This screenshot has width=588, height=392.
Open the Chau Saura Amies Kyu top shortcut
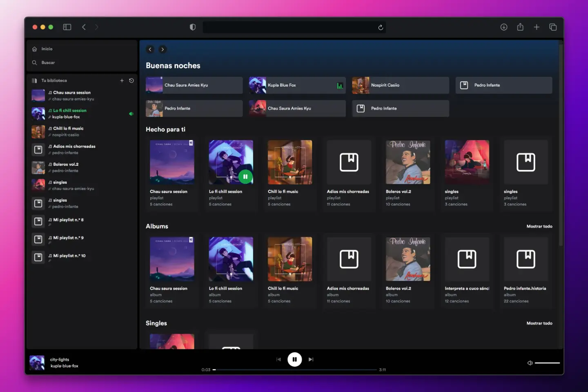(x=194, y=85)
